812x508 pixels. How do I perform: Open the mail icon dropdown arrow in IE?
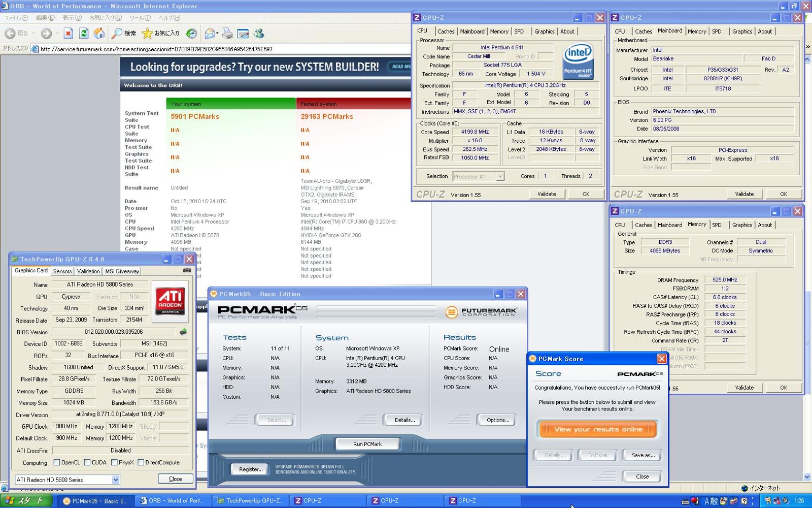pos(217,34)
